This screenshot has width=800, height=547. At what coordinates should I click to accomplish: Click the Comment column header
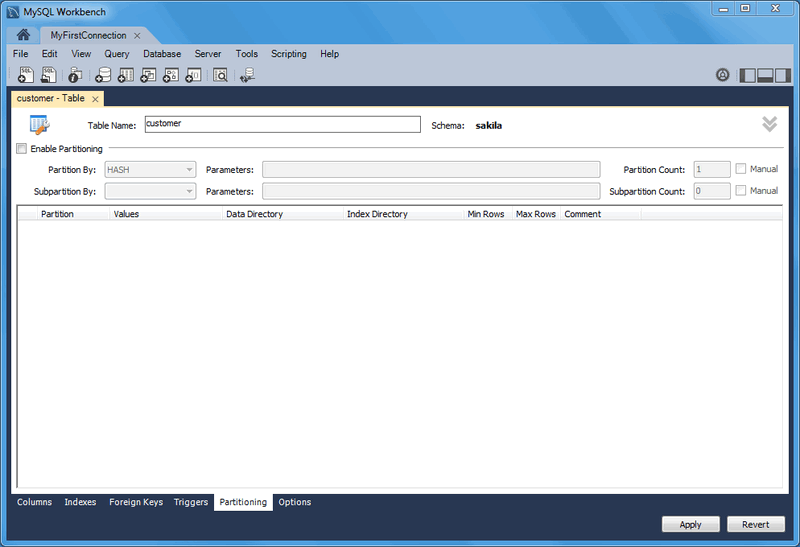[x=601, y=214]
